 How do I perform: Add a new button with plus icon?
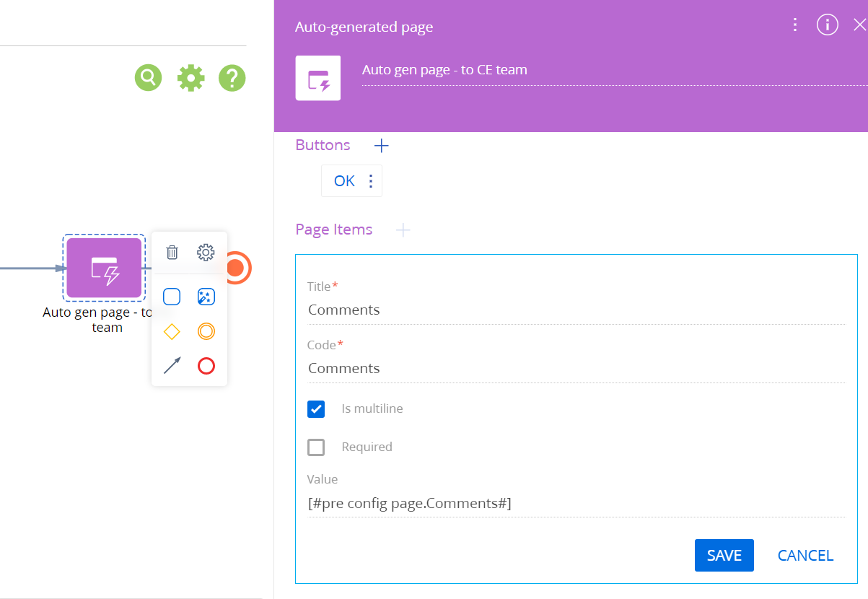point(382,146)
